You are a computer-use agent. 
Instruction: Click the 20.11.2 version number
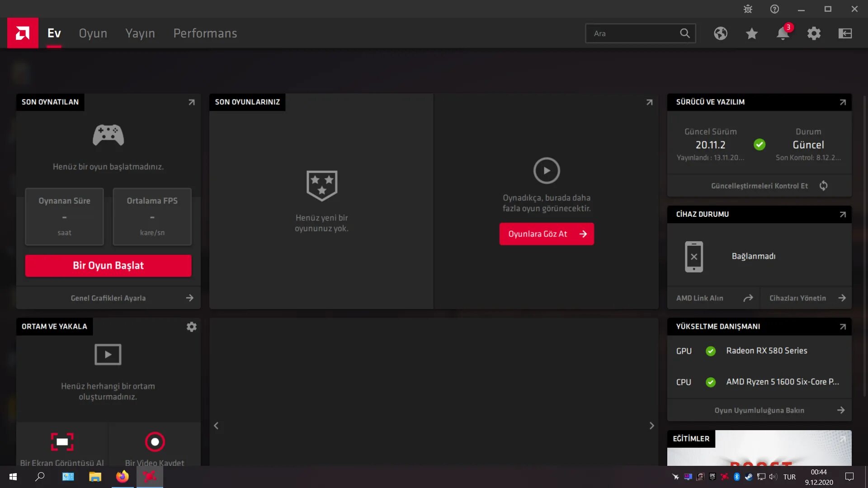tap(711, 145)
